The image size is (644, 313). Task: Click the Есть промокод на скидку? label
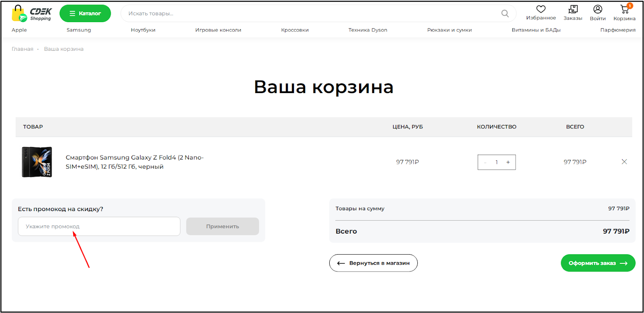coord(60,209)
